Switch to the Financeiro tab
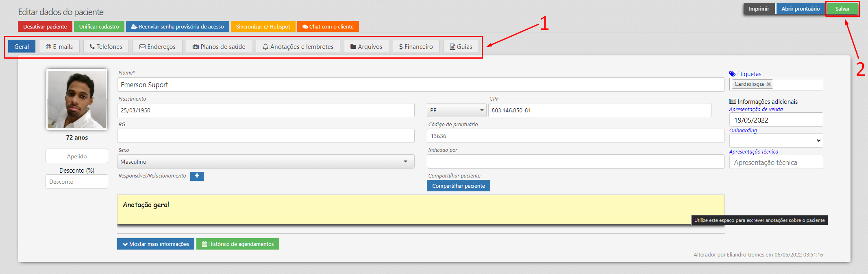This screenshot has width=868, height=274. coord(416,47)
